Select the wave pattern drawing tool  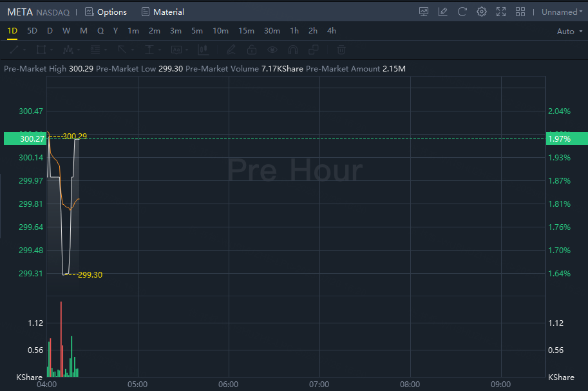click(x=68, y=50)
